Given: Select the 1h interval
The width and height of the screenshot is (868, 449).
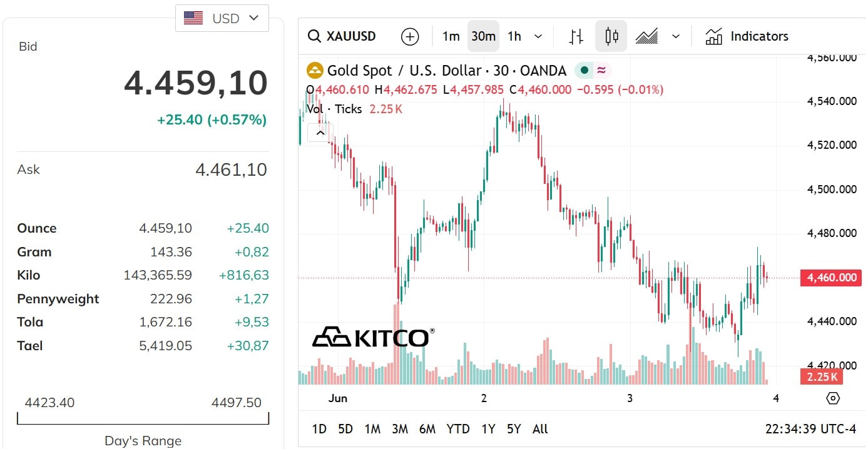Looking at the screenshot, I should (514, 36).
